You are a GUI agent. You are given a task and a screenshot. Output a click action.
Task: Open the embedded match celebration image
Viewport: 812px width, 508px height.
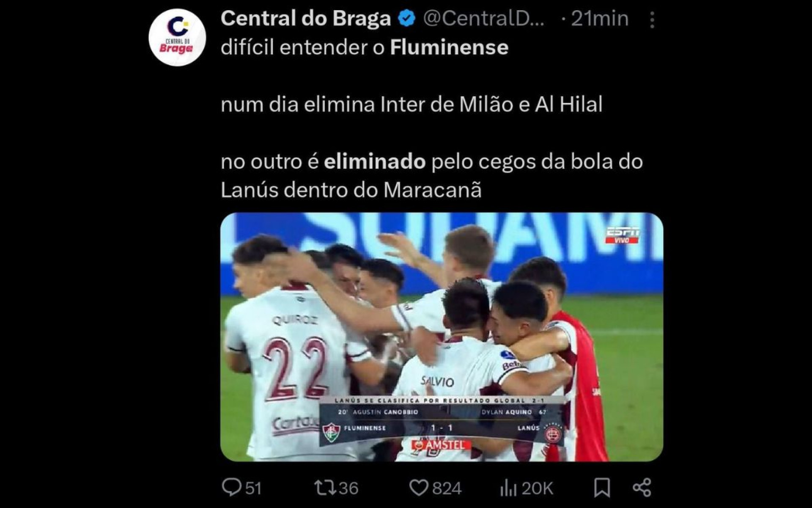pyautogui.click(x=442, y=337)
